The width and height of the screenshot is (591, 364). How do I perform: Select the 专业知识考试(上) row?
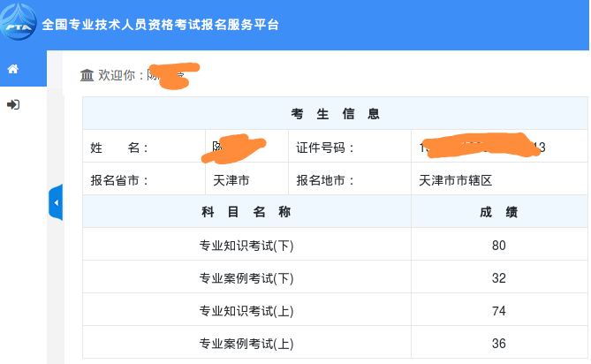point(335,310)
